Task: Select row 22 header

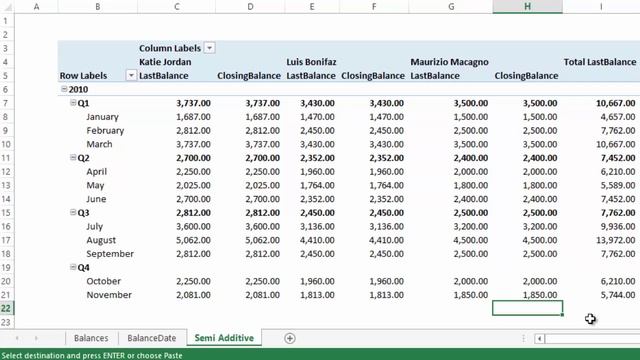Action: coord(6,308)
